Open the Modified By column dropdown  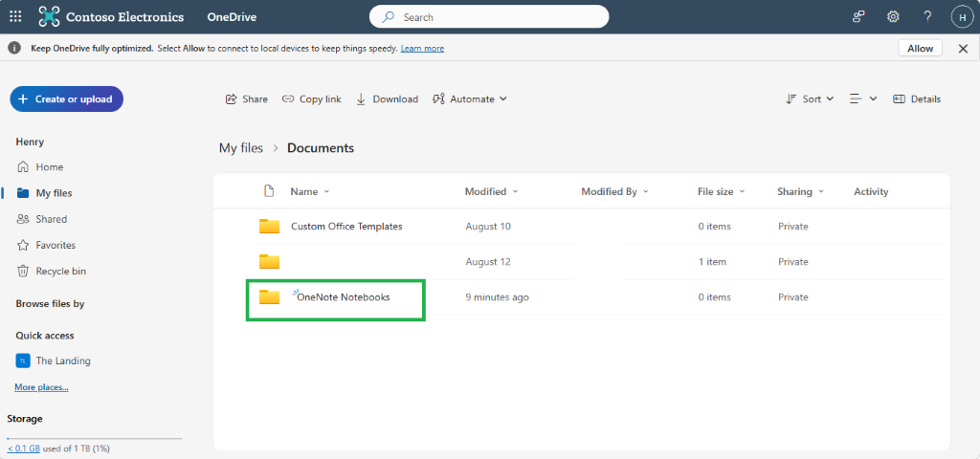click(x=646, y=191)
